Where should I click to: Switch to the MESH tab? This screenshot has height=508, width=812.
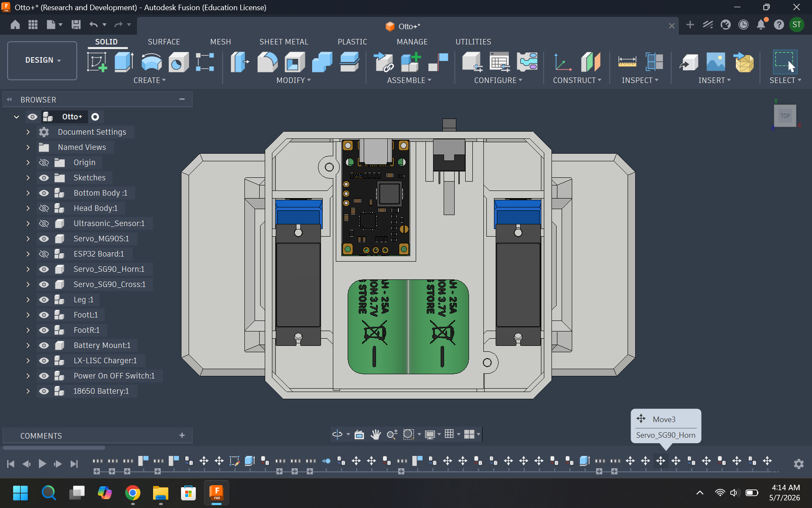pos(220,42)
